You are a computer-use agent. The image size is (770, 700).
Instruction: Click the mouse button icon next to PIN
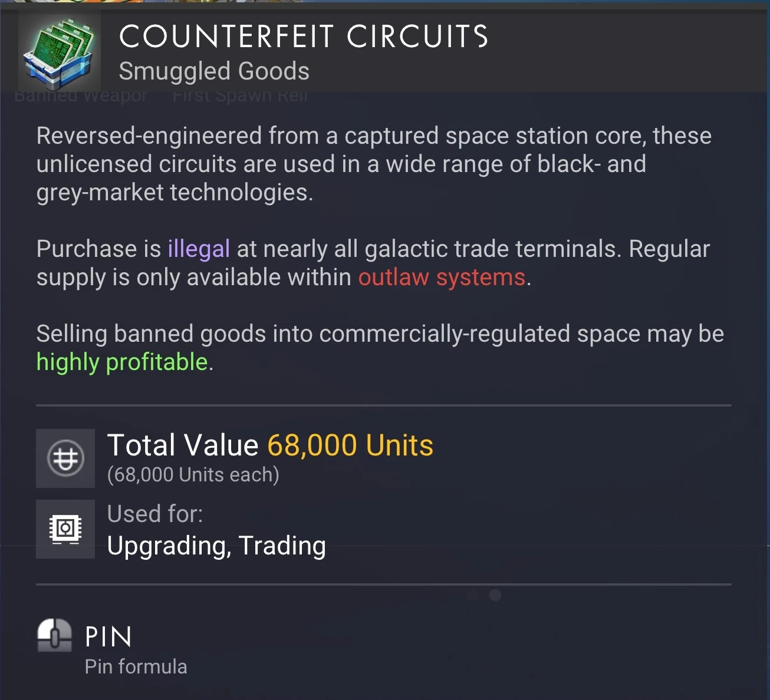[x=54, y=636]
